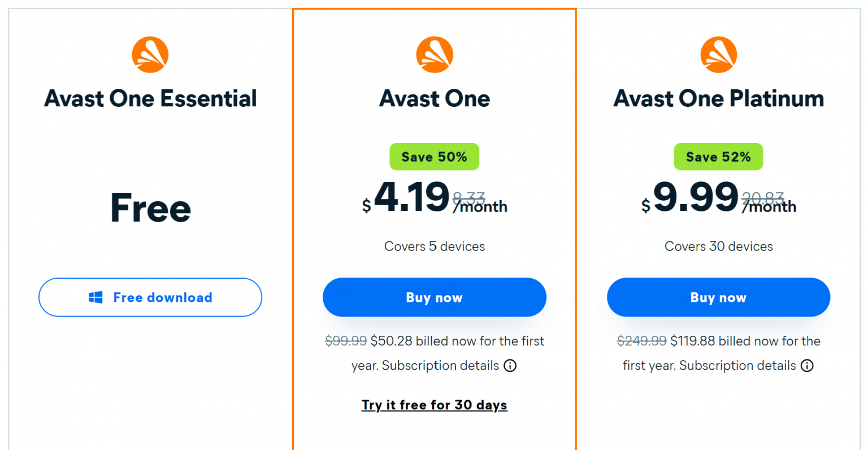This screenshot has width=868, height=450.
Task: Click the Avast logo on the Avast One card
Action: click(434, 54)
